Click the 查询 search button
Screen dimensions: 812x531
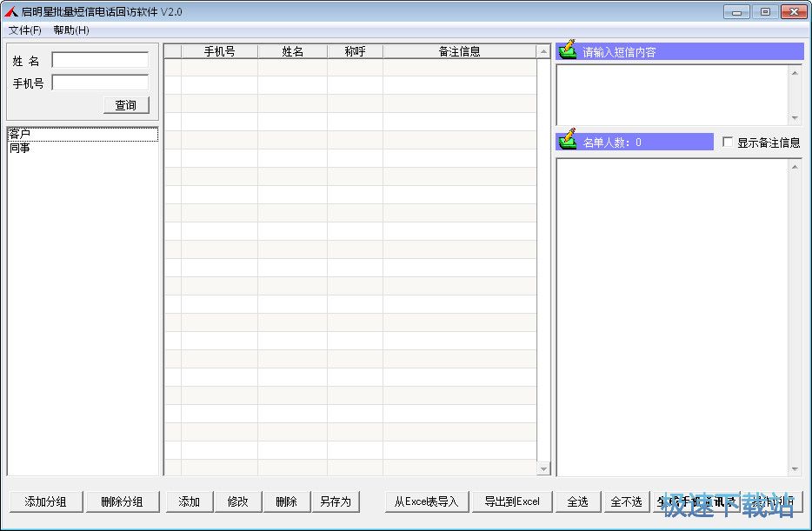126,105
